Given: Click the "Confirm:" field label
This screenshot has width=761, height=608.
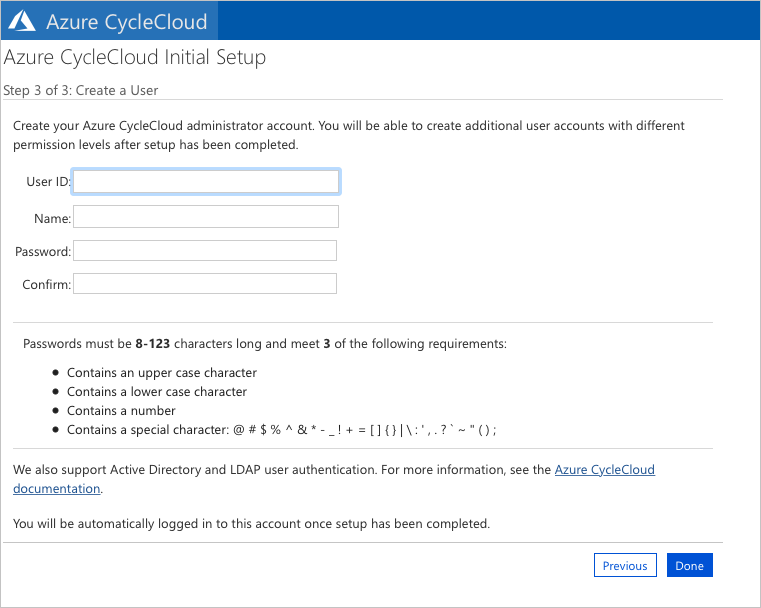Looking at the screenshot, I should click(x=46, y=285).
